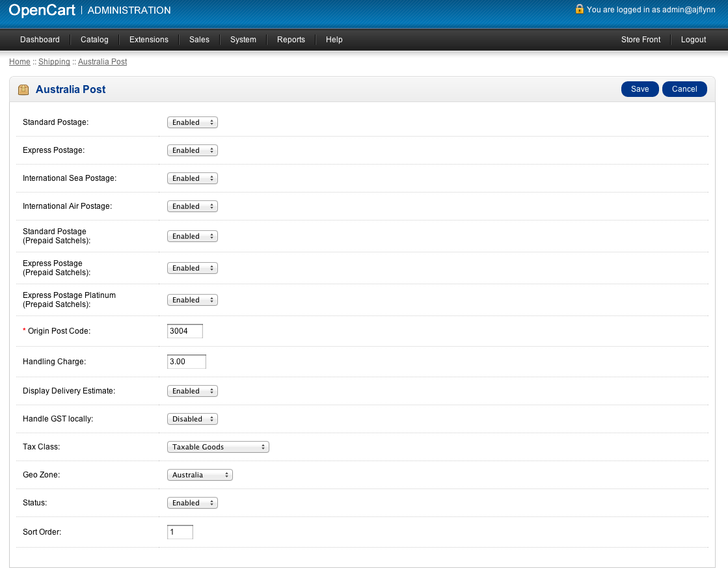
Task: Open the Reports menu
Action: click(x=291, y=40)
